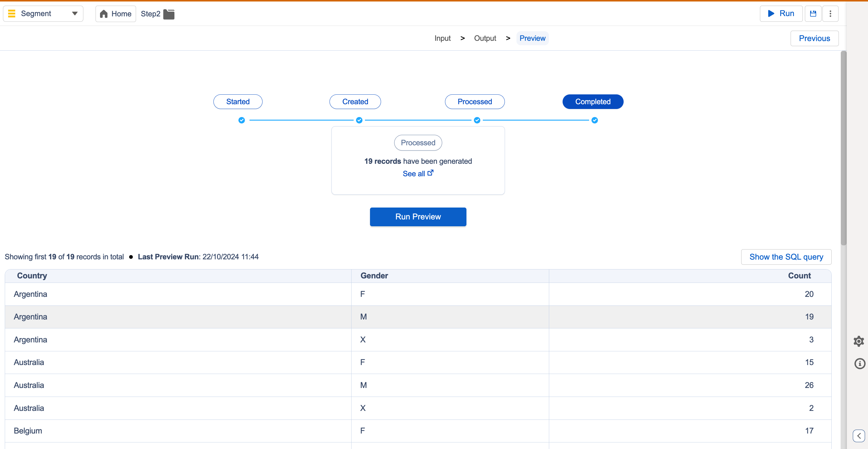Select the Australia row with gender X
The image size is (868, 449).
418,408
